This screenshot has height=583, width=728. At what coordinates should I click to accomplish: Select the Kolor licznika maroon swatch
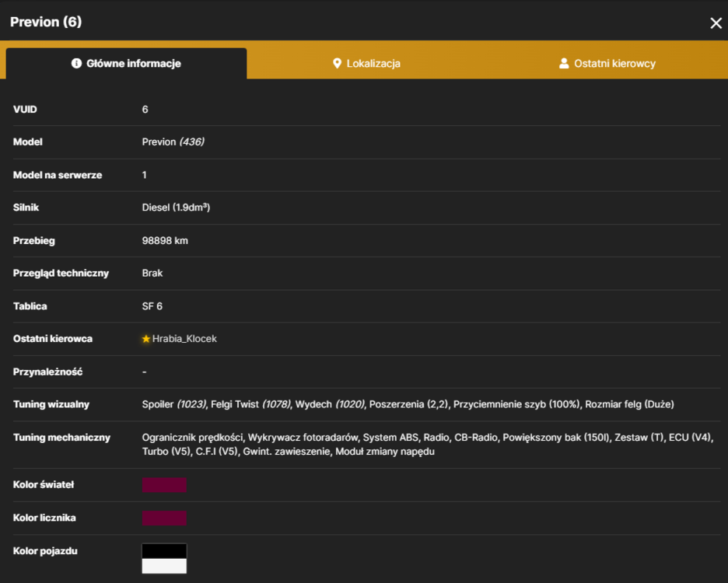click(x=164, y=518)
